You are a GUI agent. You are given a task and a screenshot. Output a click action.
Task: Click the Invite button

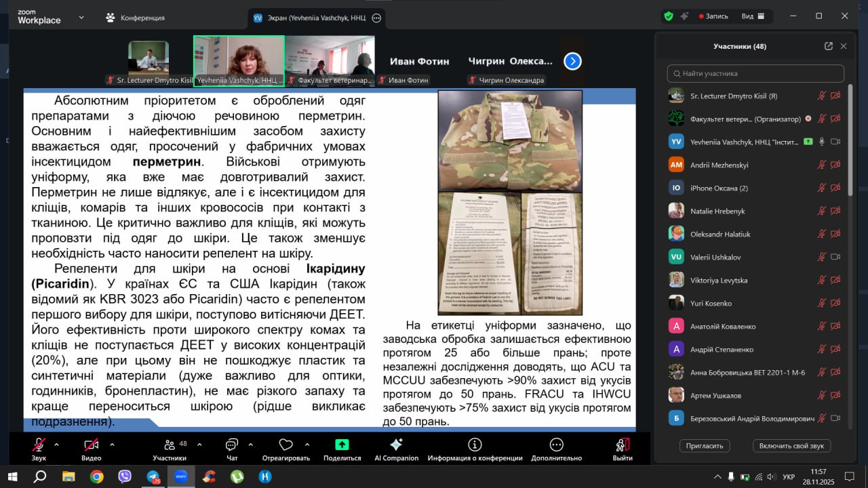tap(705, 445)
